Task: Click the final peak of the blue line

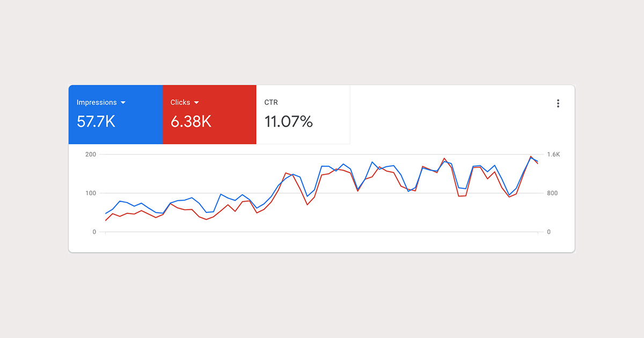Action: (x=531, y=158)
